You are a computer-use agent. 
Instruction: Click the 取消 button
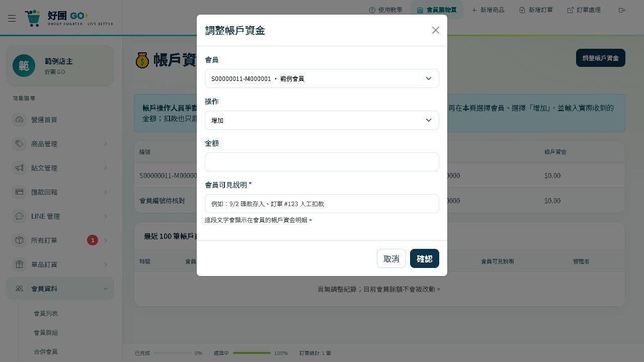click(391, 258)
